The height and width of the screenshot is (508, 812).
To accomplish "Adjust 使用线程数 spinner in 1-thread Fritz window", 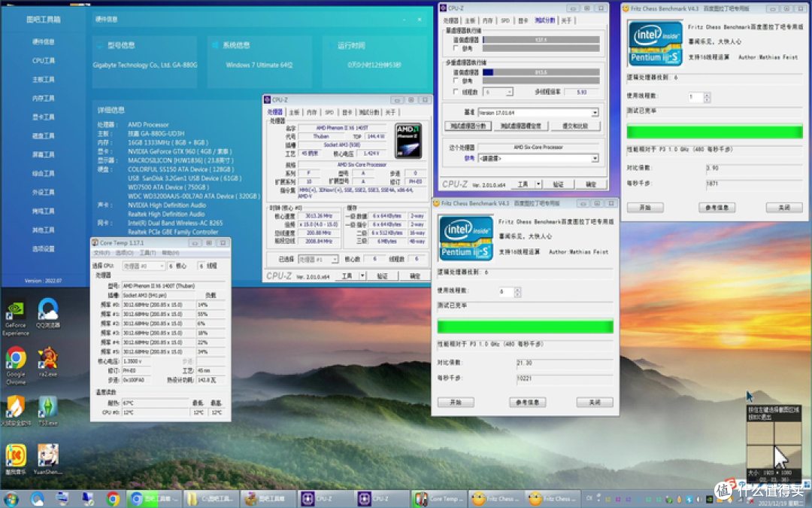I will [x=707, y=97].
